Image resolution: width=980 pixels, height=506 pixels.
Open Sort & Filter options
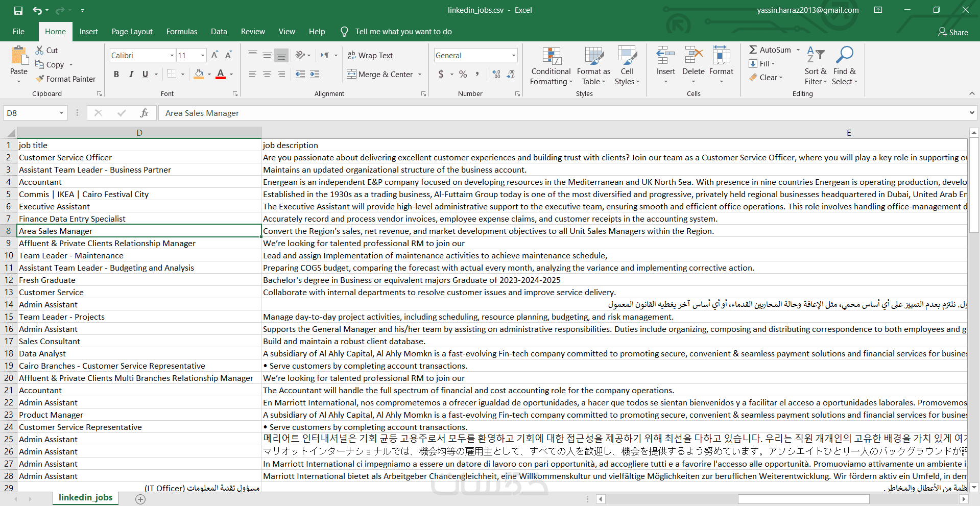[x=816, y=66]
